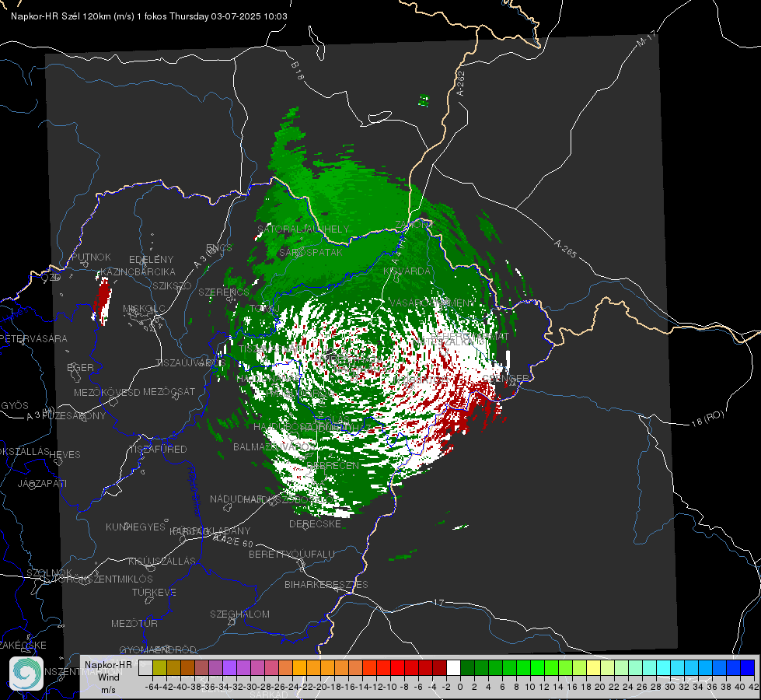Click the B 18 road label
Image resolution: width=761 pixels, height=700 pixels.
(x=298, y=71)
